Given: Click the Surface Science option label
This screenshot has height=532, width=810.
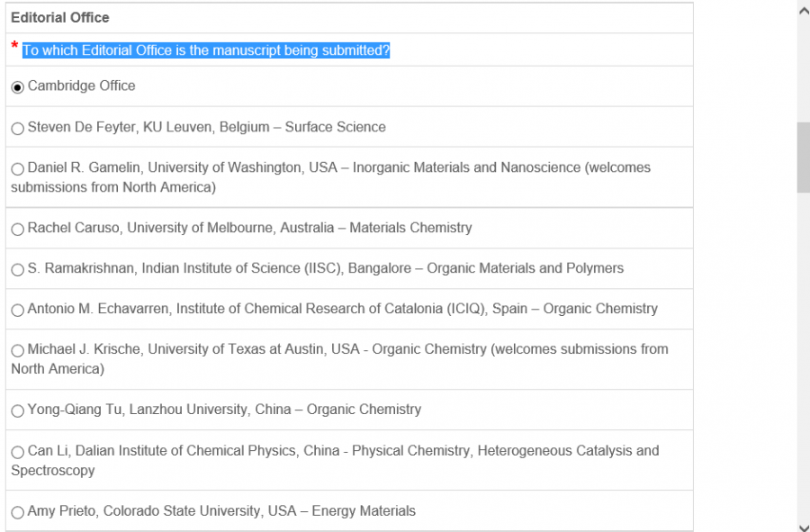Looking at the screenshot, I should (x=335, y=127).
